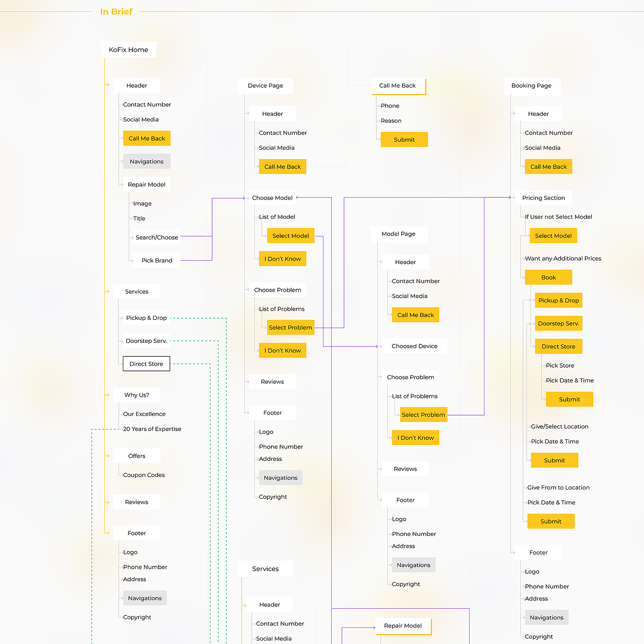Select the Give/Select Location item
Screen dimensions: 644x644
[x=559, y=427]
